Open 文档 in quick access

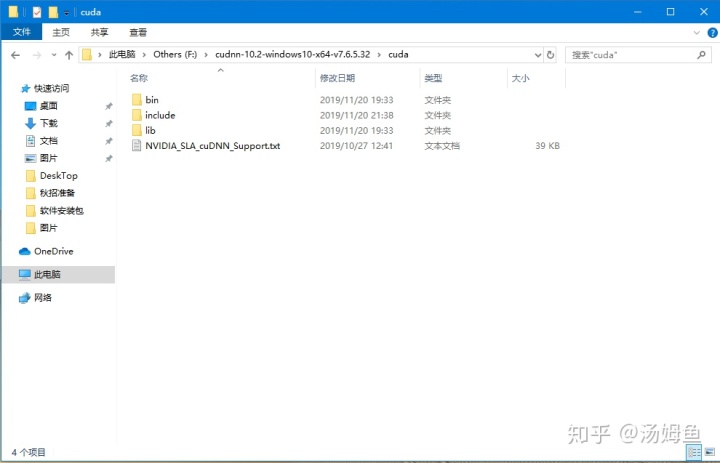point(48,141)
